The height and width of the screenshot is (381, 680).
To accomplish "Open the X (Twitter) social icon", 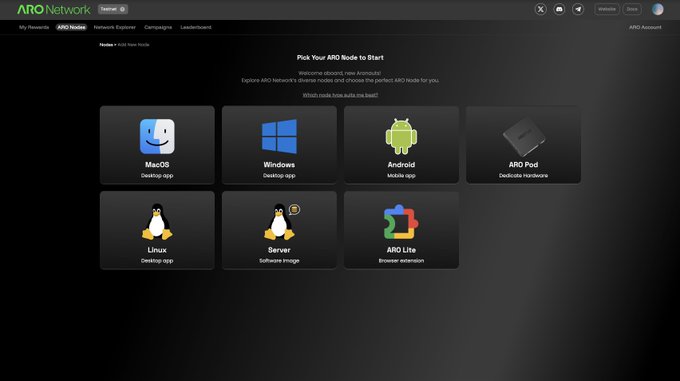I will (x=540, y=9).
